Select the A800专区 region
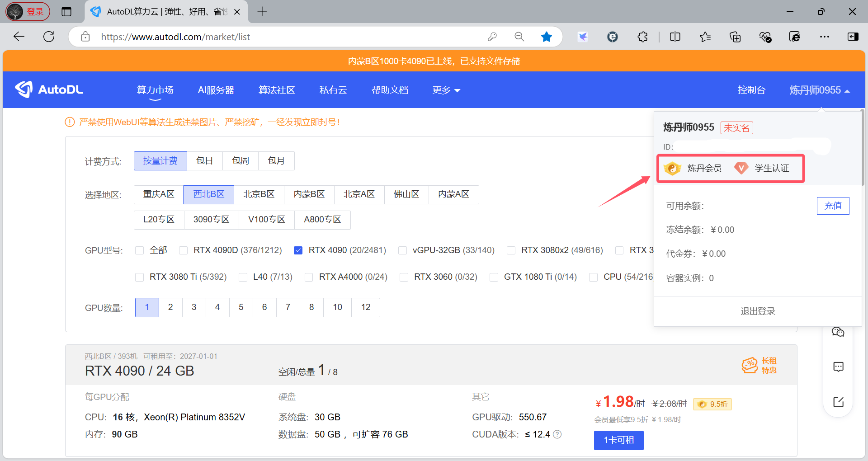 (x=322, y=220)
